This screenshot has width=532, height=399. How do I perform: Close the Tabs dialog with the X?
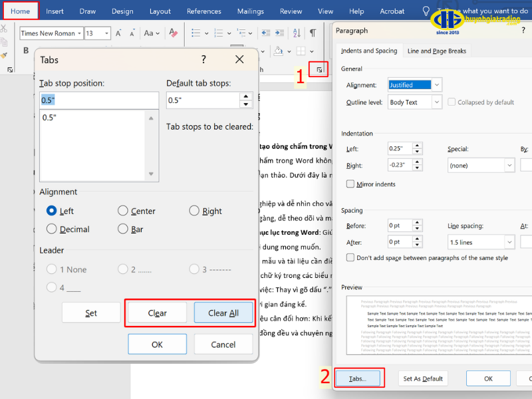[239, 59]
